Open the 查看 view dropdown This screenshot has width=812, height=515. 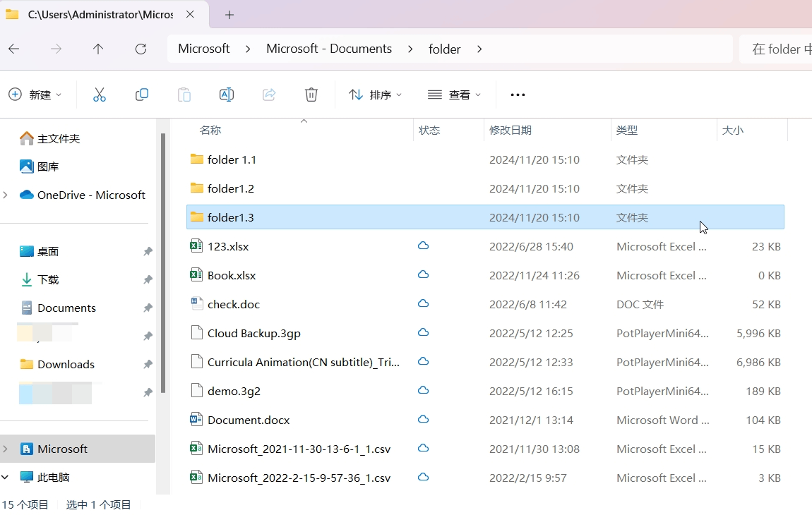point(454,95)
